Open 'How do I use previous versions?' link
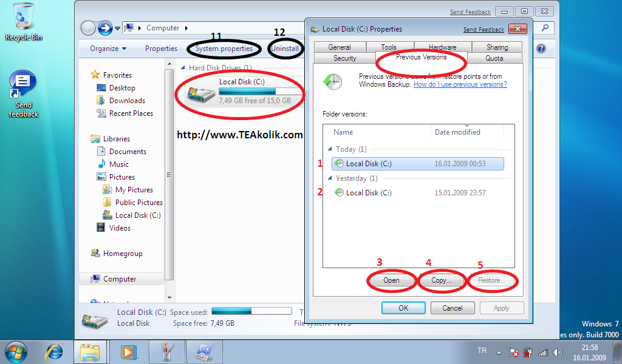Viewport: 622px width, 364px height. [x=460, y=84]
